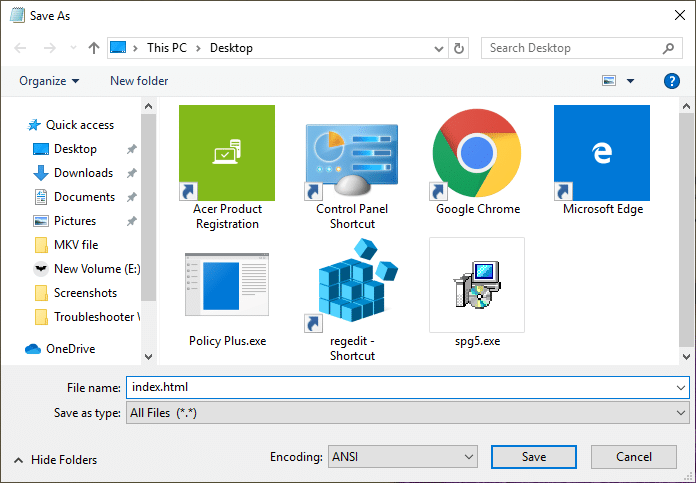Open the change view options dropdown arrow
Screen dimensions: 696x483
(x=630, y=81)
